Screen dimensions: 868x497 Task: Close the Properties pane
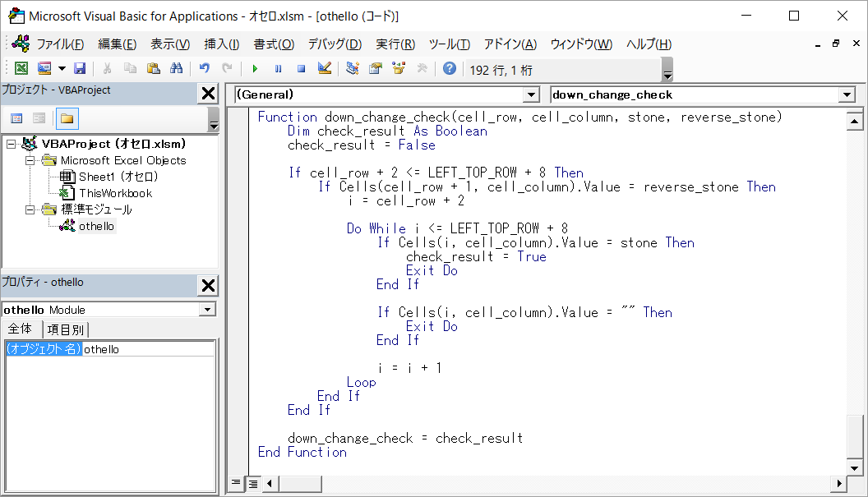coord(208,285)
